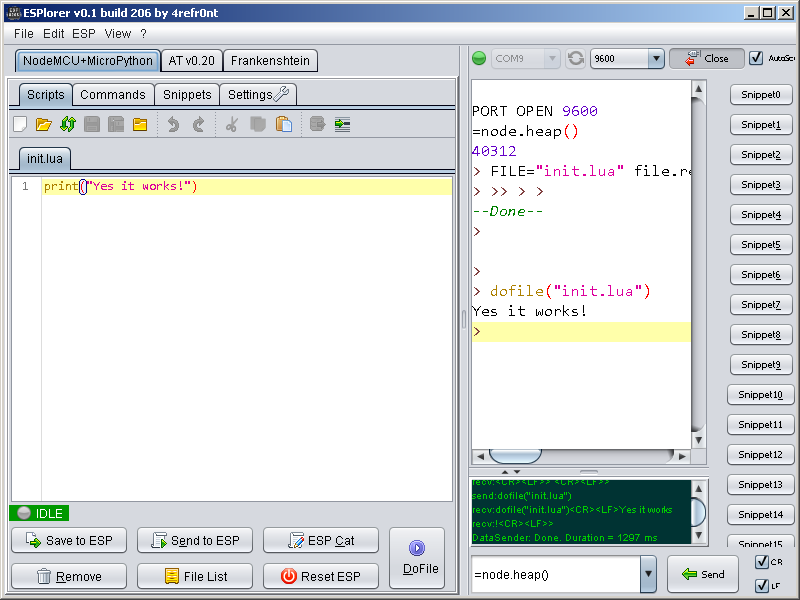800x600 pixels.
Task: Expand the command history dropdown arrow
Action: tap(648, 575)
